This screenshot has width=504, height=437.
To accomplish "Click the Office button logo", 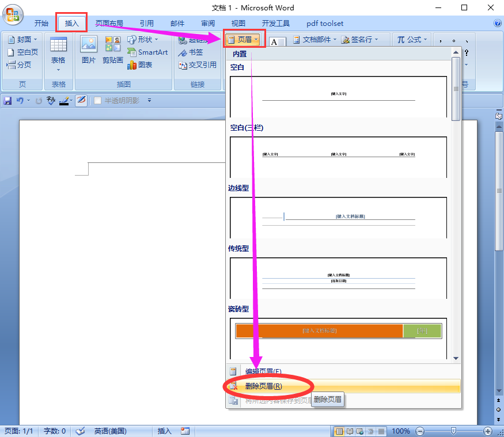I will point(13,15).
